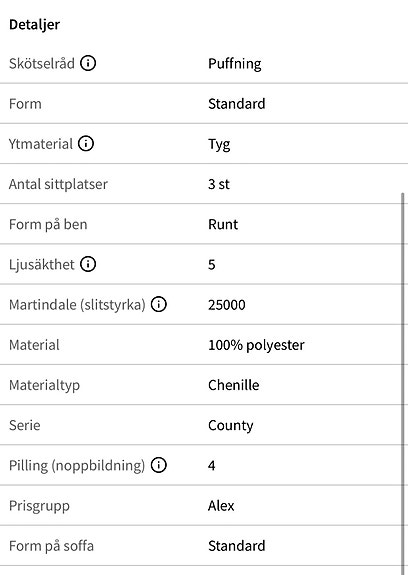Screen dimensions: 408x575
Task: Open info icon next to Skötselråd
Action: [x=88, y=63]
